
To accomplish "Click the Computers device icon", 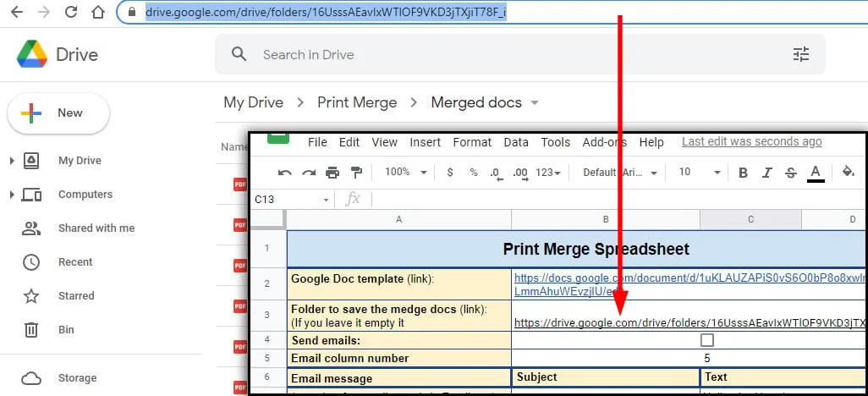I will click(31, 195).
